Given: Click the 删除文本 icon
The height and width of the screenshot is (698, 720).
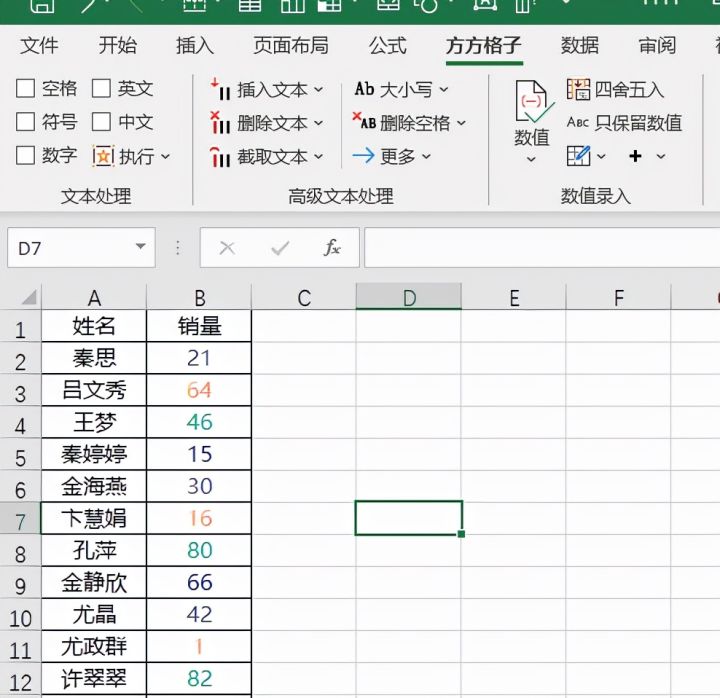Looking at the screenshot, I should coord(220,123).
